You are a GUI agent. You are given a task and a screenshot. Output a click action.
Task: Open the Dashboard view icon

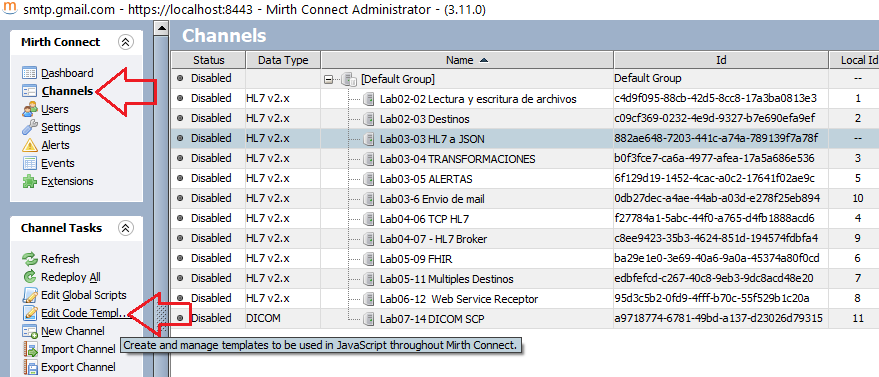coord(29,73)
